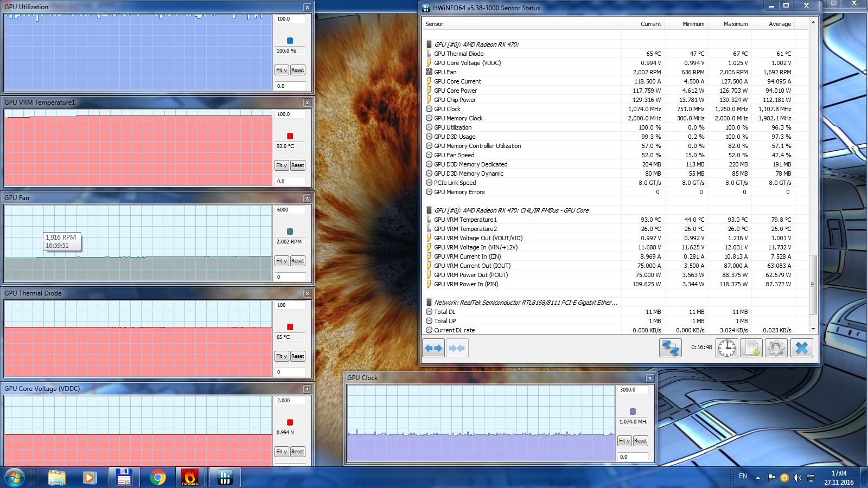Click the 2.000 maximum field in GPU Core Voltage graph

point(290,401)
